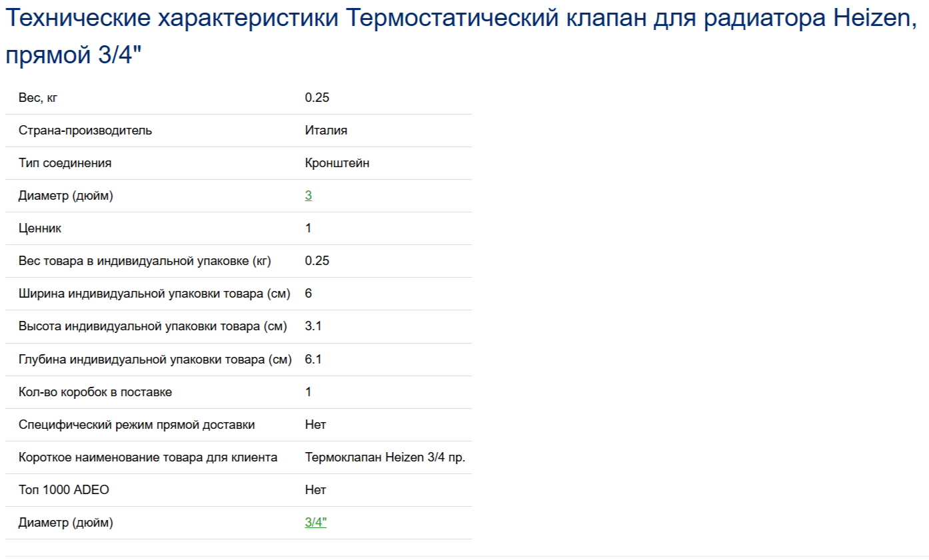Select the "Италия" value

pyautogui.click(x=326, y=131)
